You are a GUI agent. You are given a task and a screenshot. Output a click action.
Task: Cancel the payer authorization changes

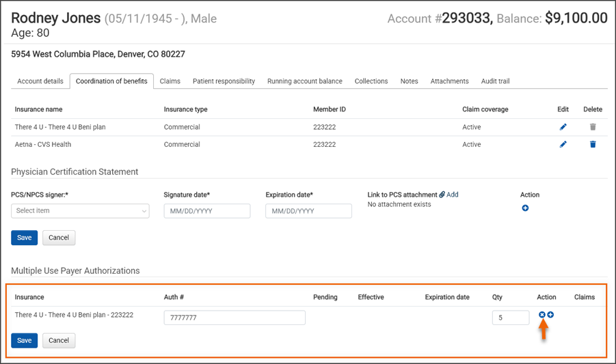[59, 340]
